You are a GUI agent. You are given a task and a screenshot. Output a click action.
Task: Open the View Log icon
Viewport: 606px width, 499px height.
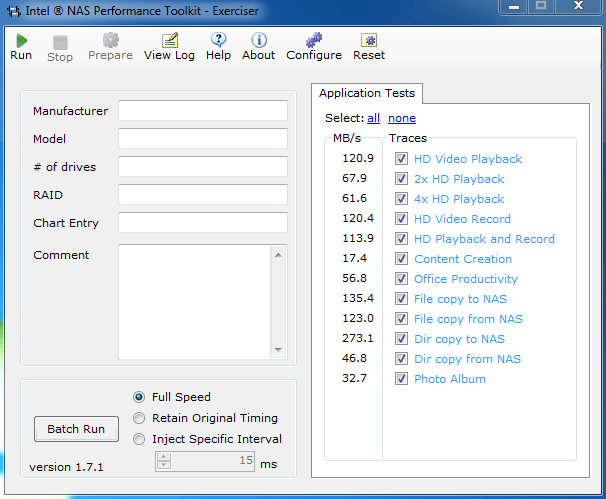click(x=170, y=41)
